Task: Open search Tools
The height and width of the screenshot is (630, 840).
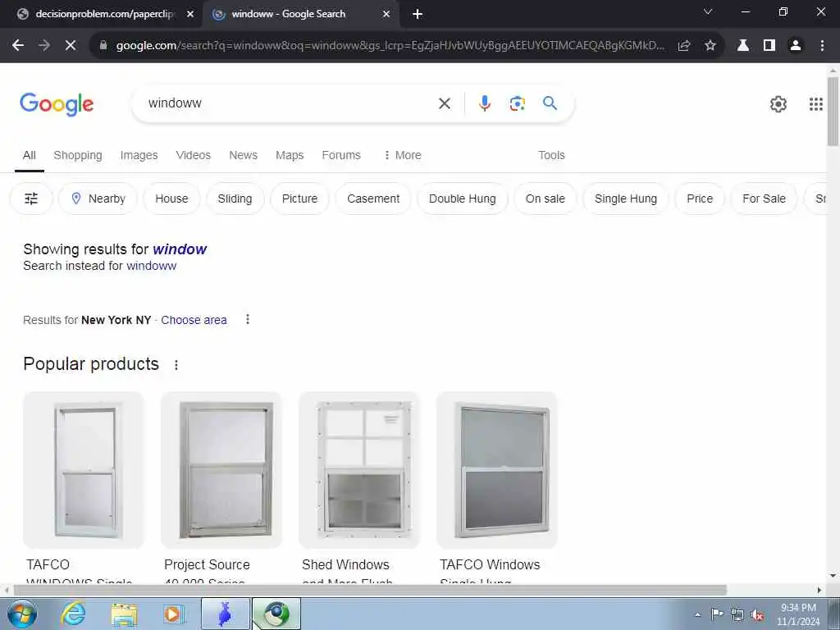Action: pyautogui.click(x=551, y=155)
